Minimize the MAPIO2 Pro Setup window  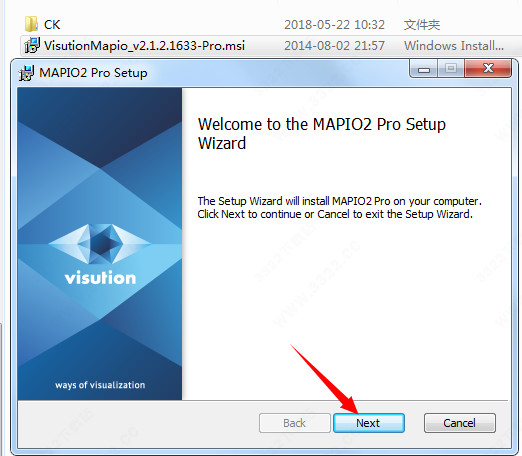coord(424,69)
